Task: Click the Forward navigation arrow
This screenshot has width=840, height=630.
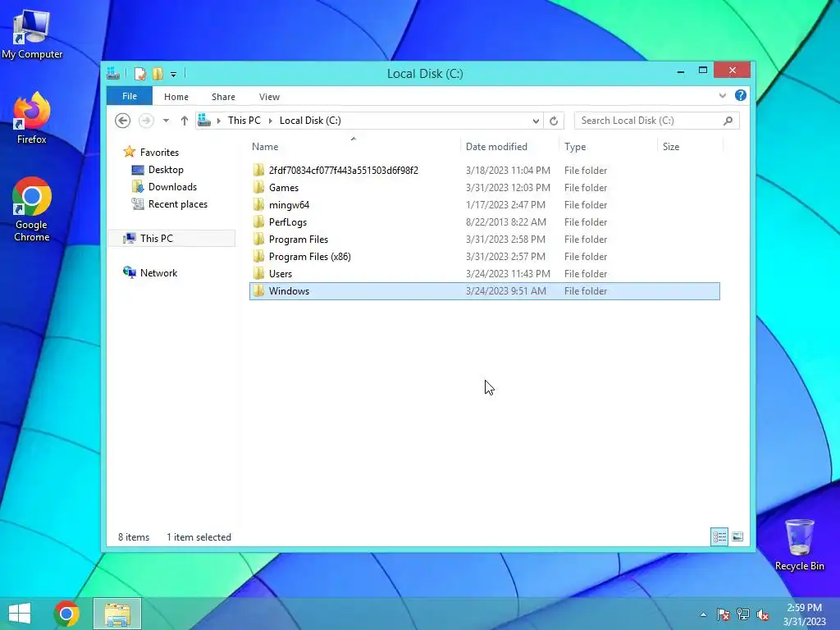Action: click(x=146, y=121)
